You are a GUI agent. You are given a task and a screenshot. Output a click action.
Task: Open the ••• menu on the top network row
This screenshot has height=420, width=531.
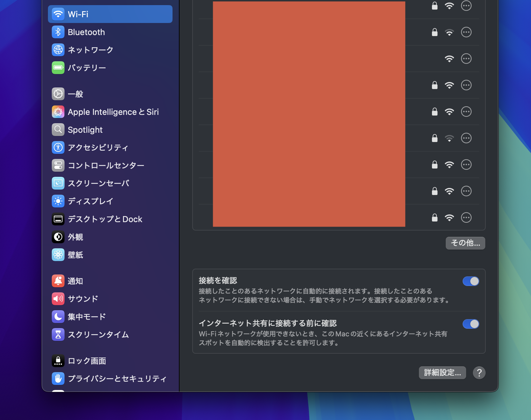point(466,5)
